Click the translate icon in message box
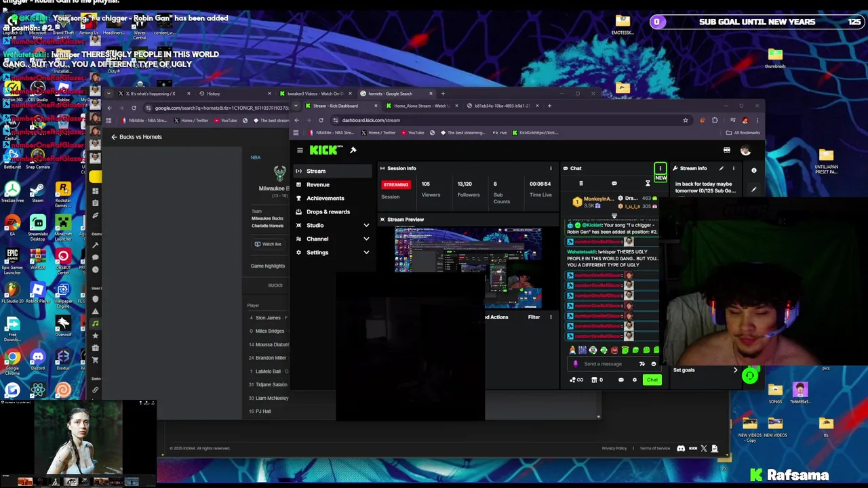The height and width of the screenshot is (488, 868). point(642,364)
